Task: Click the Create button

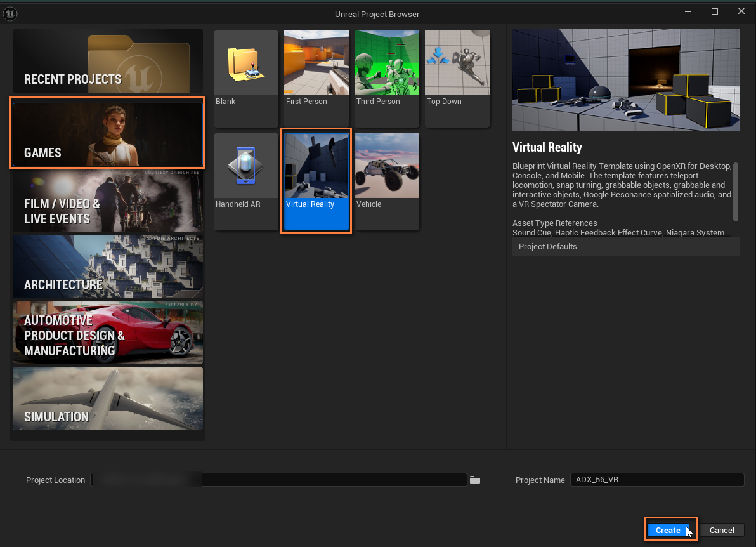Action: coord(668,530)
